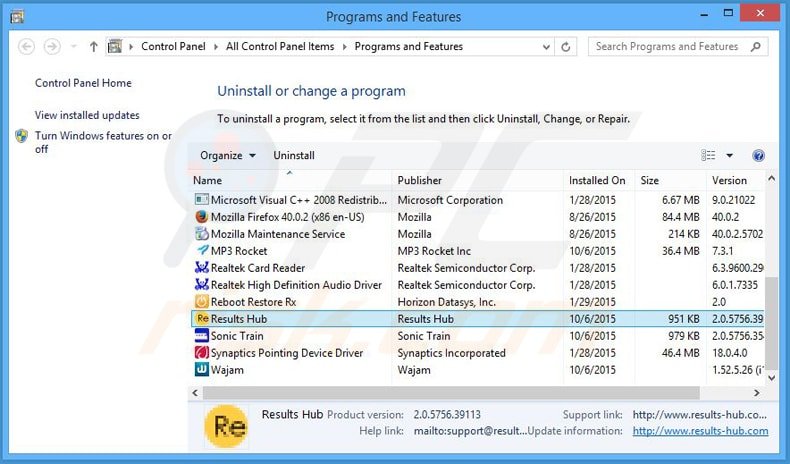The height and width of the screenshot is (464, 790).
Task: Sort by the Installed On column header
Action: 600,180
